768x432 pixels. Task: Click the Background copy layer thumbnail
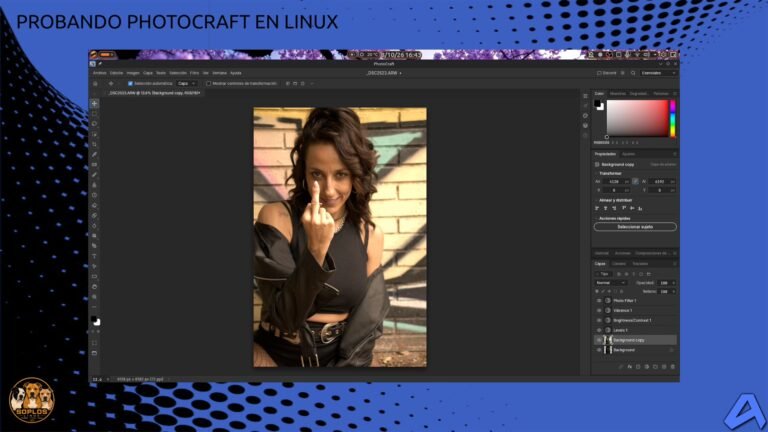coord(606,340)
